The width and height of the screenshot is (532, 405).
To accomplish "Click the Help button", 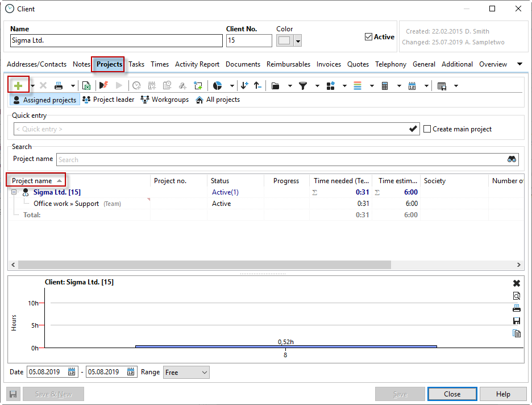I will coord(502,394).
